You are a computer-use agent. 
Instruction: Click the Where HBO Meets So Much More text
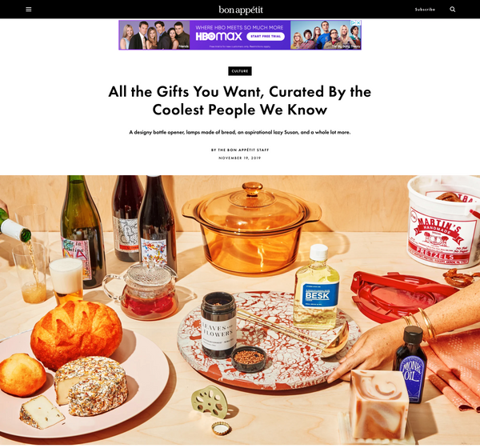239,27
